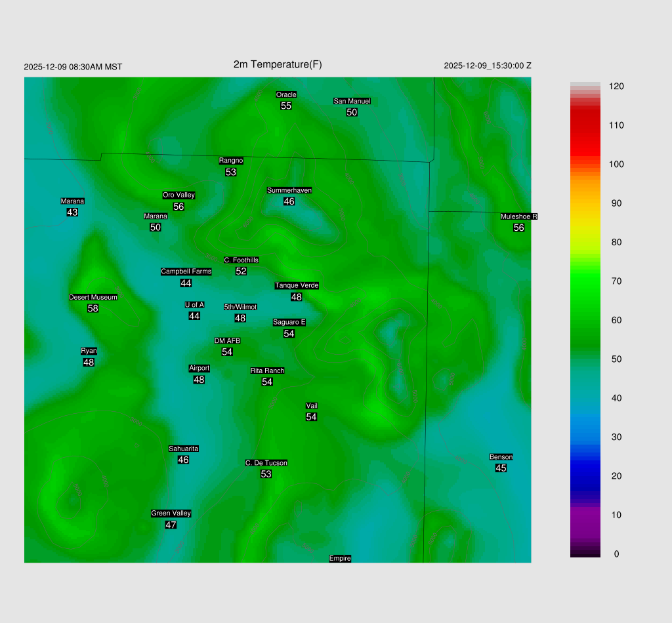Click the Oracle station label
672x623 pixels.
coord(286,95)
